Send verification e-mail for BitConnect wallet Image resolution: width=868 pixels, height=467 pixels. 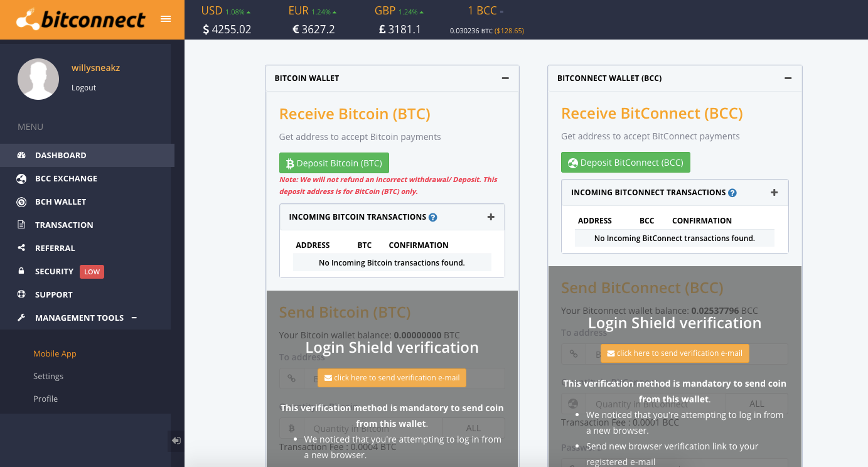click(x=675, y=353)
